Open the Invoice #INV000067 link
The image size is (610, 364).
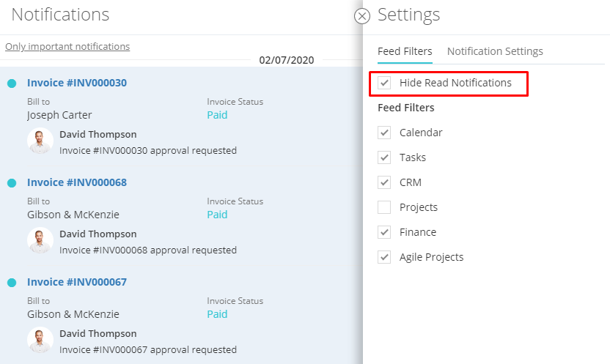77,282
